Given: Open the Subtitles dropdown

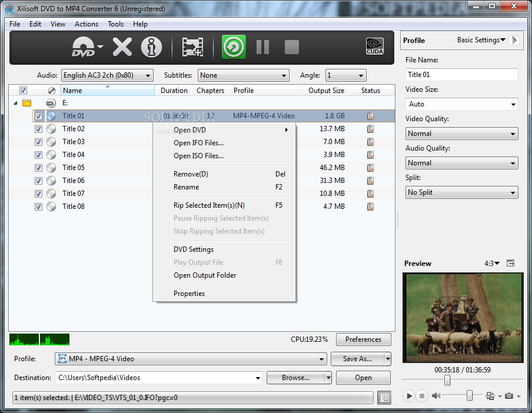Looking at the screenshot, I should [x=243, y=75].
